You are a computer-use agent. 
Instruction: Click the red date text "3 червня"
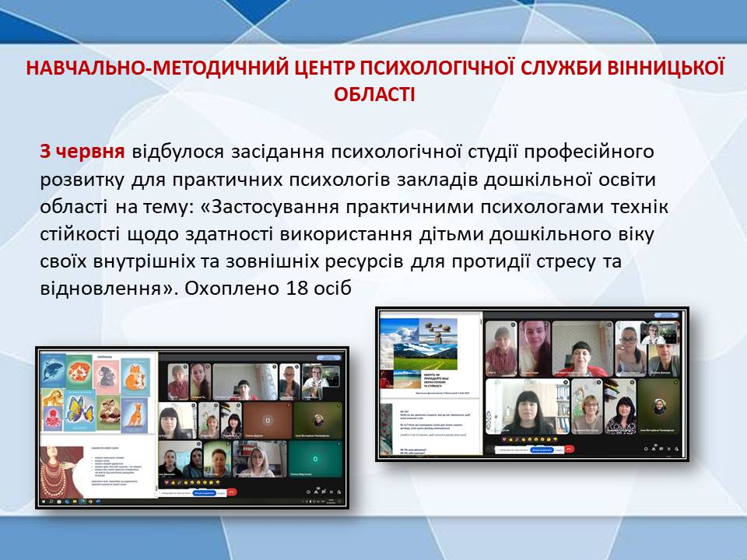(82, 152)
